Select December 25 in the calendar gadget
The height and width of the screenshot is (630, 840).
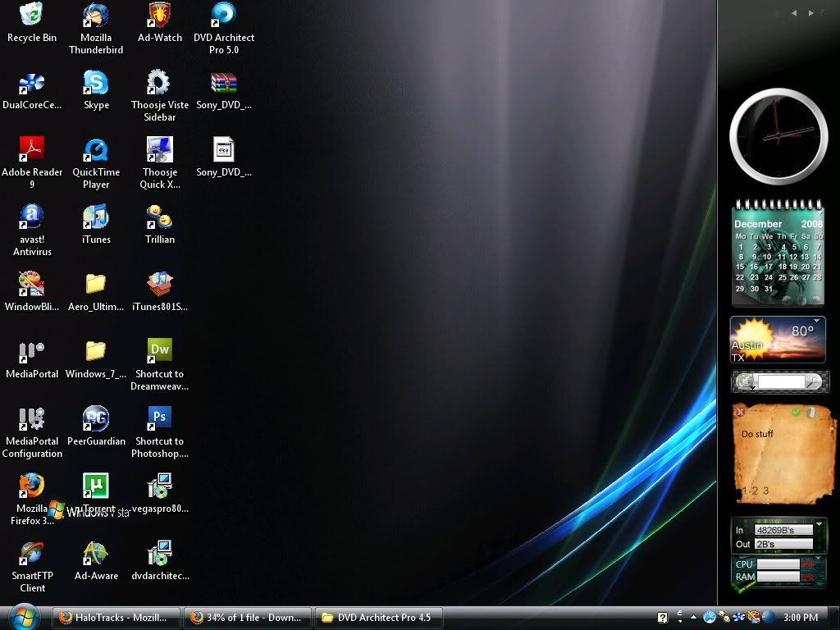[x=783, y=277]
